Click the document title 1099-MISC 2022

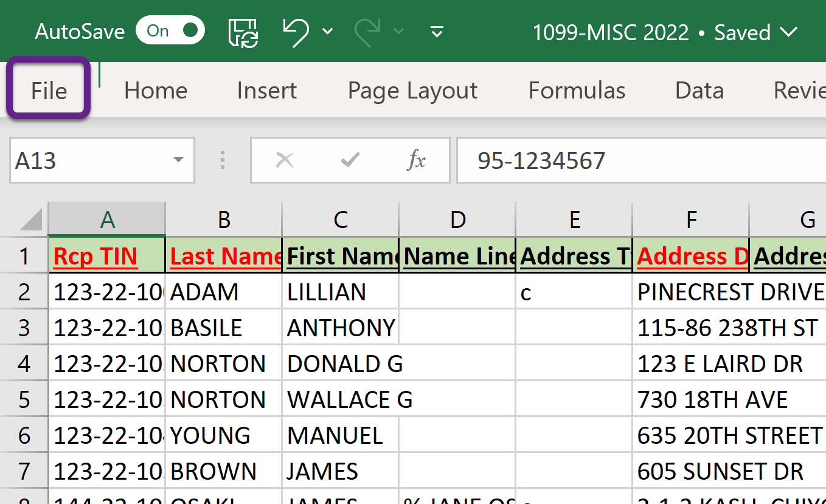click(611, 33)
